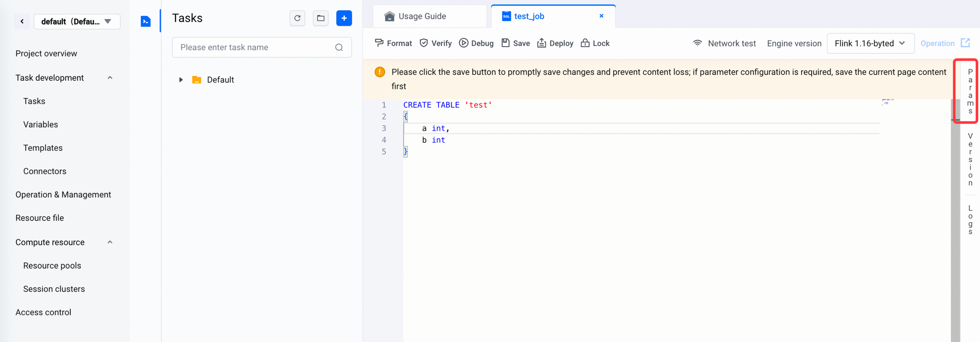This screenshot has width=980, height=342.
Task: Click the refresh tasks icon
Action: (x=297, y=18)
